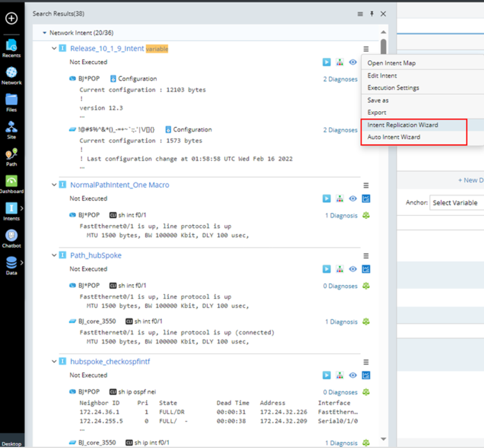The height and width of the screenshot is (448, 484).
Task: Collapse Release_10_1_9_Intent entry
Action: tap(54, 48)
